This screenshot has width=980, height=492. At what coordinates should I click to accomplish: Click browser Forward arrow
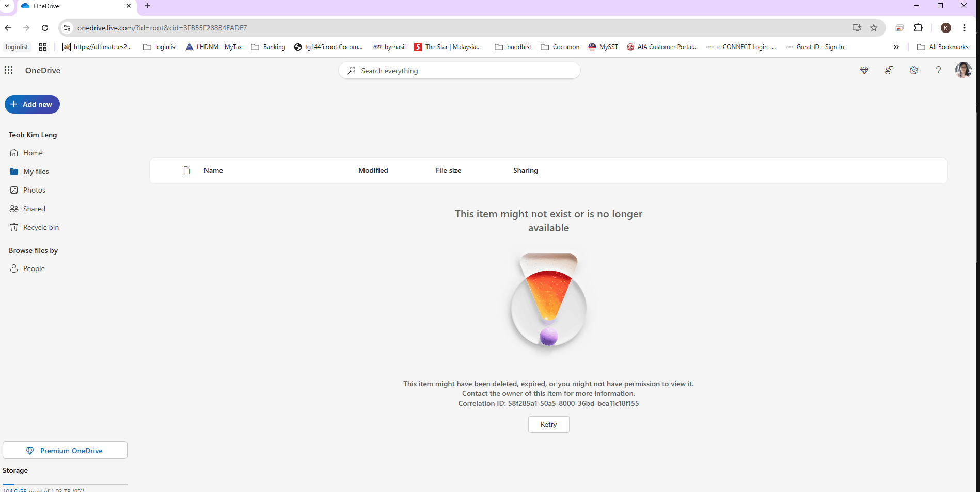pos(26,28)
